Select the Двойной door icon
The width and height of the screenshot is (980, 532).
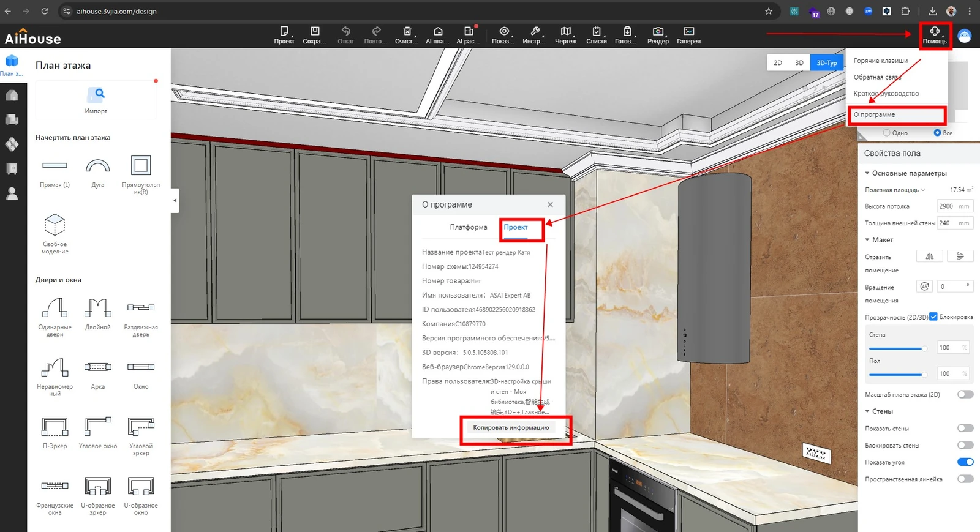pos(98,308)
